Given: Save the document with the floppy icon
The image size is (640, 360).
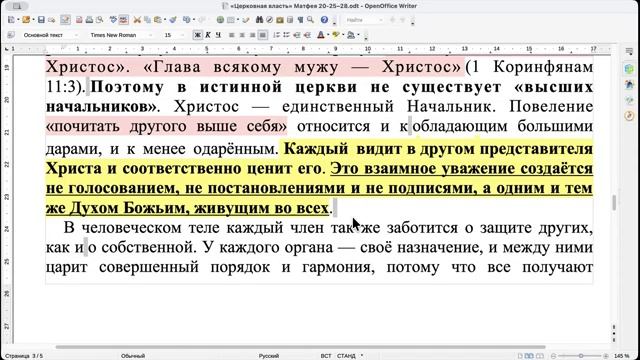Looking at the screenshot, I should tap(41, 20).
